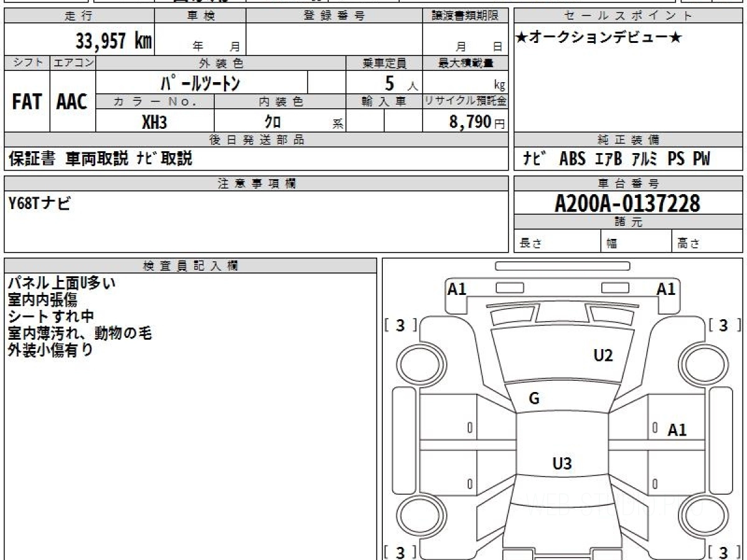Click U2 damage mark on hood
The width and height of the screenshot is (747, 560).
click(x=603, y=355)
